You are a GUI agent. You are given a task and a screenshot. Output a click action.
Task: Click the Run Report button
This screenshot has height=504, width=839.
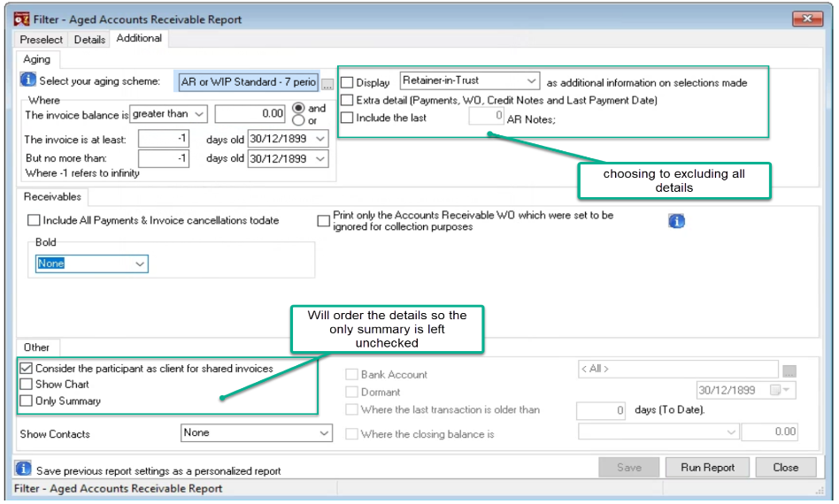click(x=707, y=468)
